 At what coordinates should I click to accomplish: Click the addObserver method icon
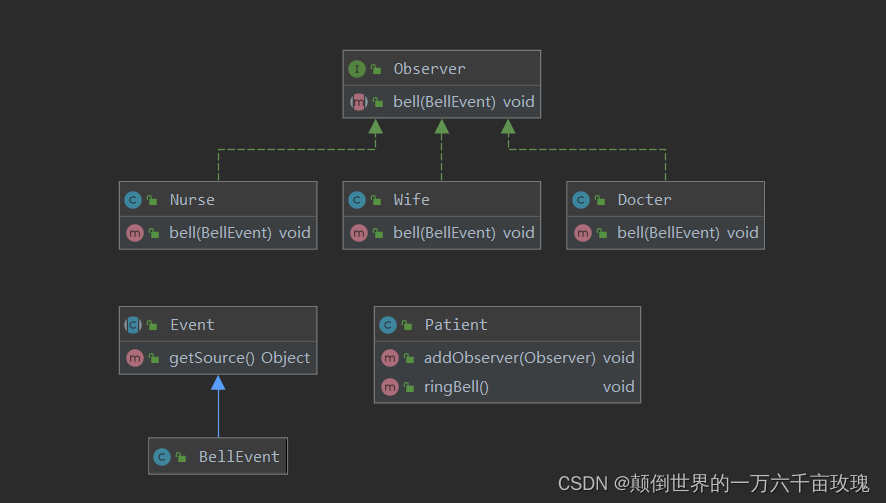coord(388,358)
